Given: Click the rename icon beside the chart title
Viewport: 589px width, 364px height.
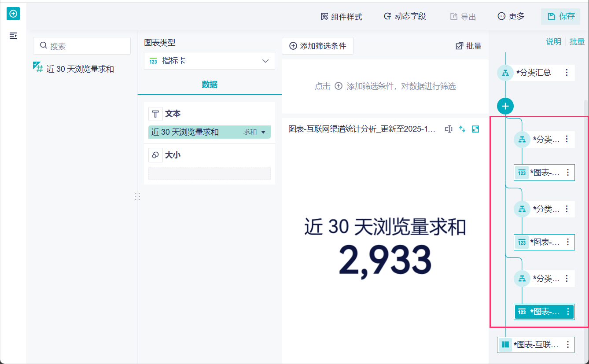Looking at the screenshot, I should pos(449,129).
